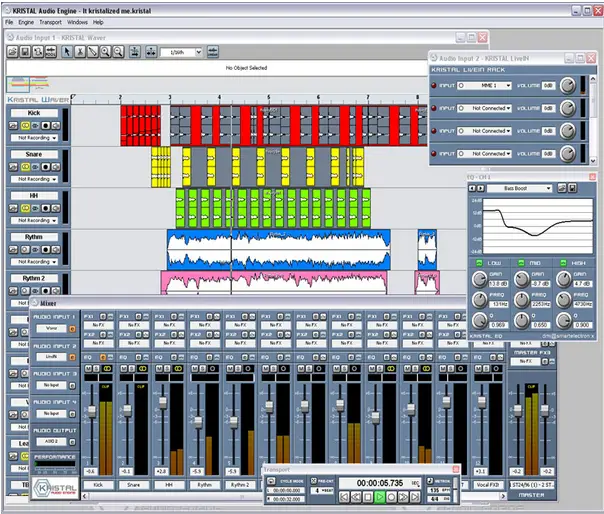Open Snare track Not Recording dropdown
The image size is (604, 514).
(34, 179)
